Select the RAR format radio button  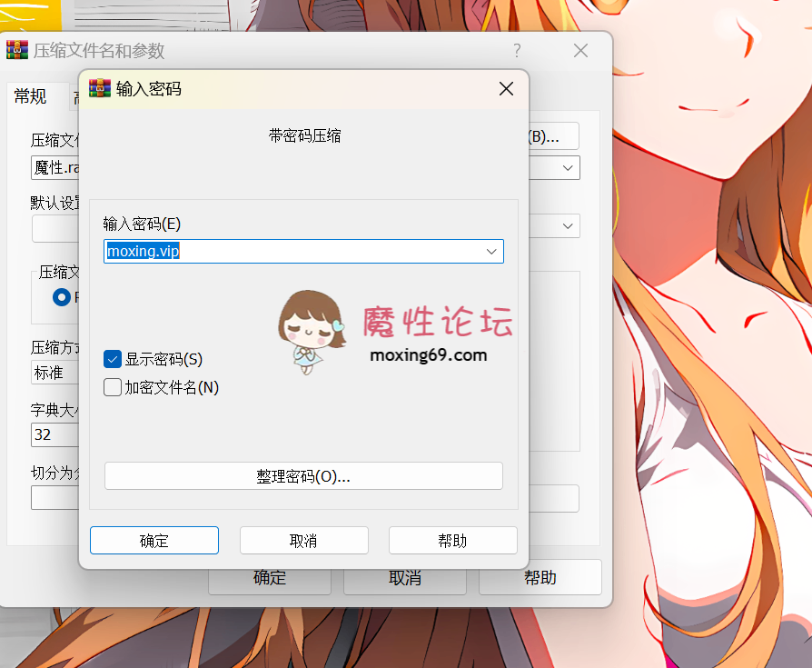click(x=62, y=297)
